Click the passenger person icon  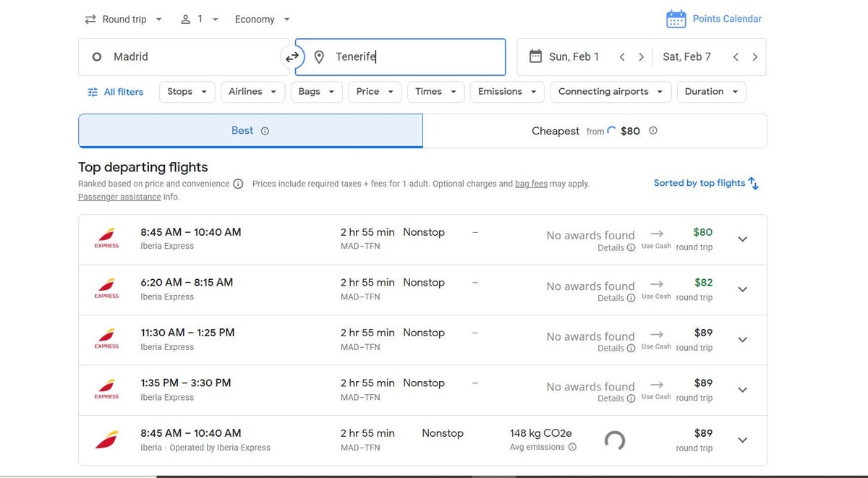click(186, 19)
